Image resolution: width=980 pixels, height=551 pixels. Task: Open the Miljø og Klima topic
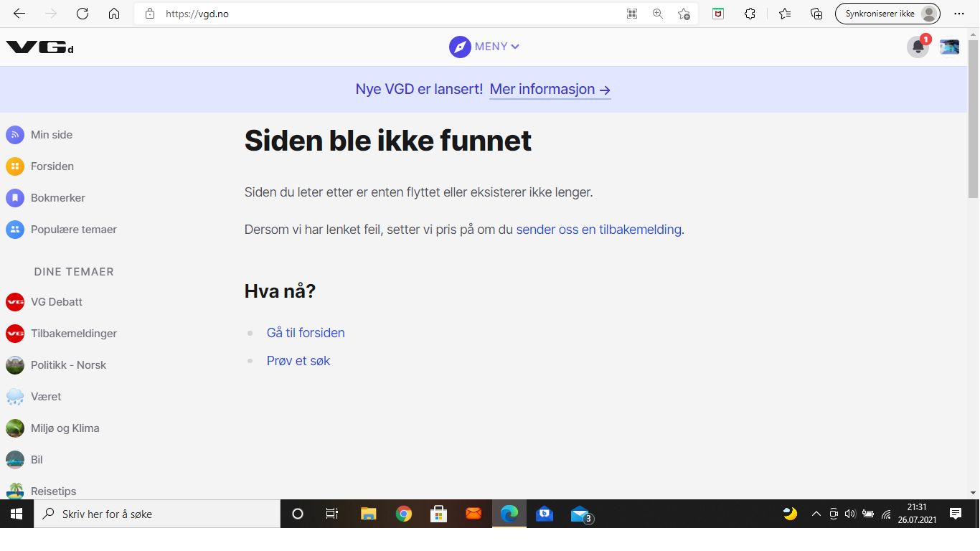(65, 428)
